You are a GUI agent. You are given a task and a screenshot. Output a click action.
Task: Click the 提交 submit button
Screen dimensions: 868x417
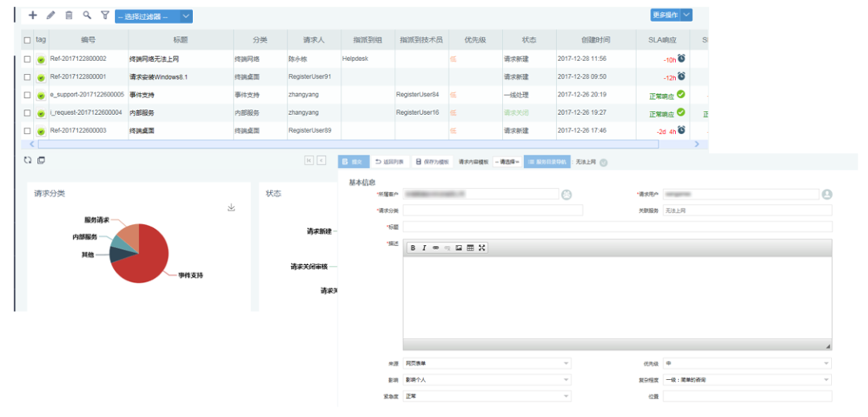tap(353, 162)
